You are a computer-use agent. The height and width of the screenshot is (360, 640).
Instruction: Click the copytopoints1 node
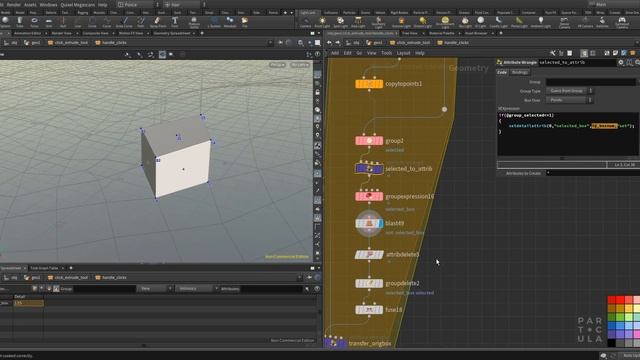pyautogui.click(x=369, y=84)
